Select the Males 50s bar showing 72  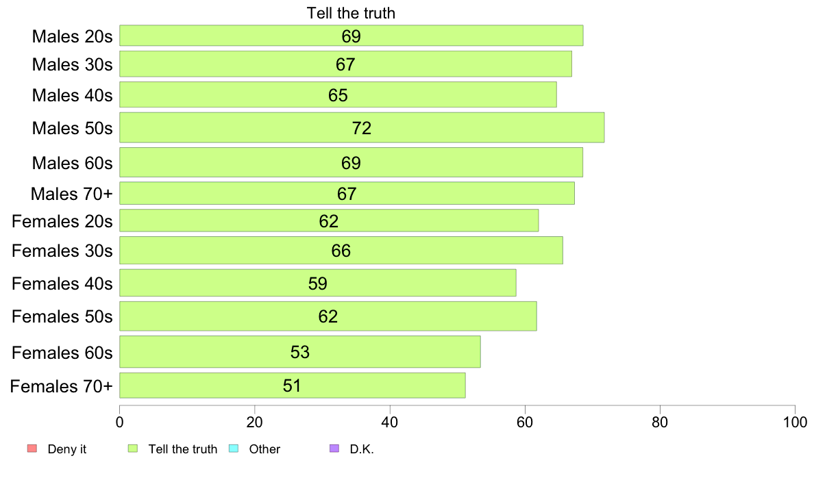point(362,127)
